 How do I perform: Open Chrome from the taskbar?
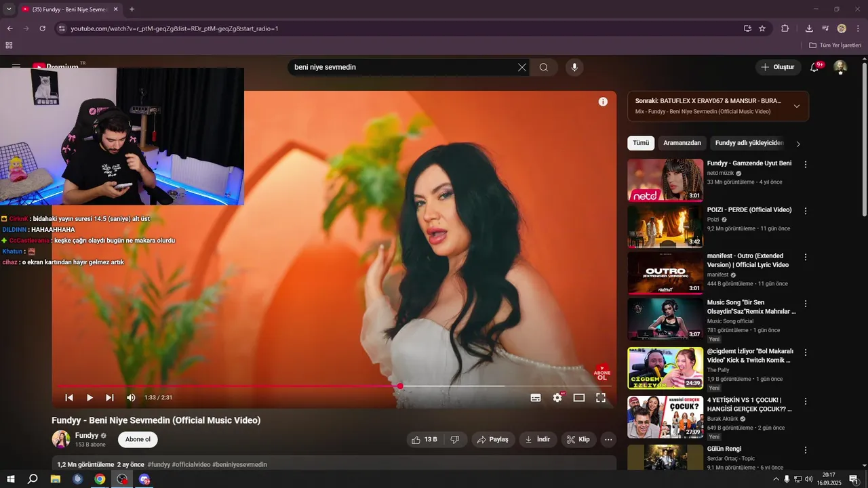pyautogui.click(x=100, y=479)
